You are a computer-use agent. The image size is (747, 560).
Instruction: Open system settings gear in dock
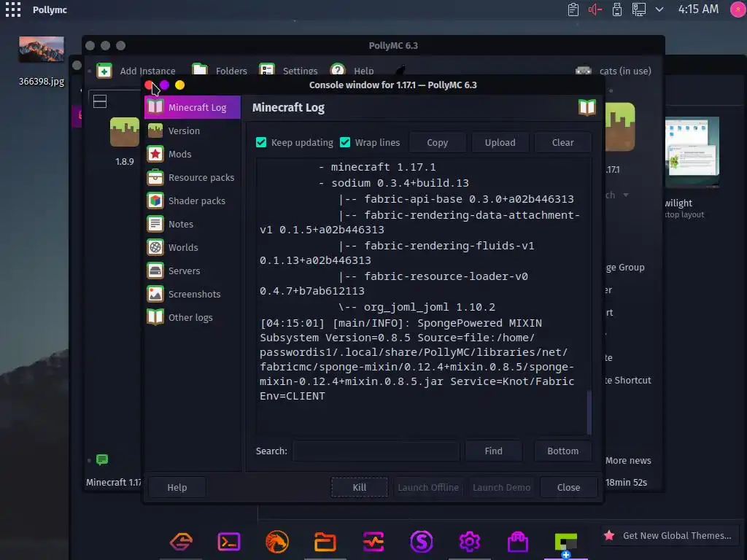[470, 542]
